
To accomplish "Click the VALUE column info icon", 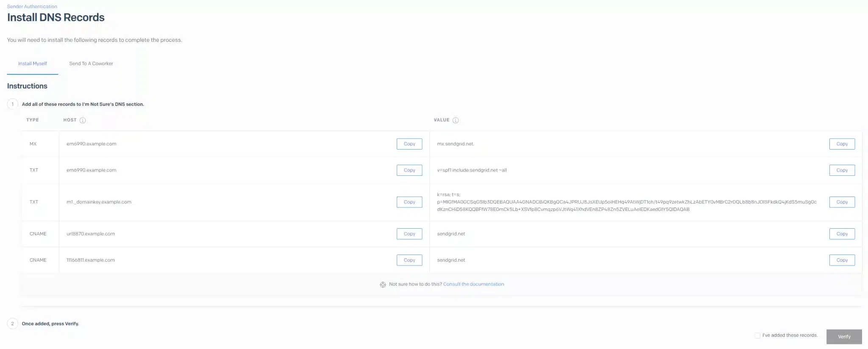I will [456, 120].
